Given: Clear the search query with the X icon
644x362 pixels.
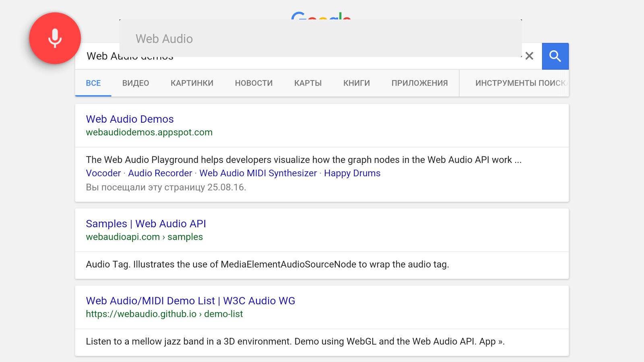Looking at the screenshot, I should pos(529,56).
